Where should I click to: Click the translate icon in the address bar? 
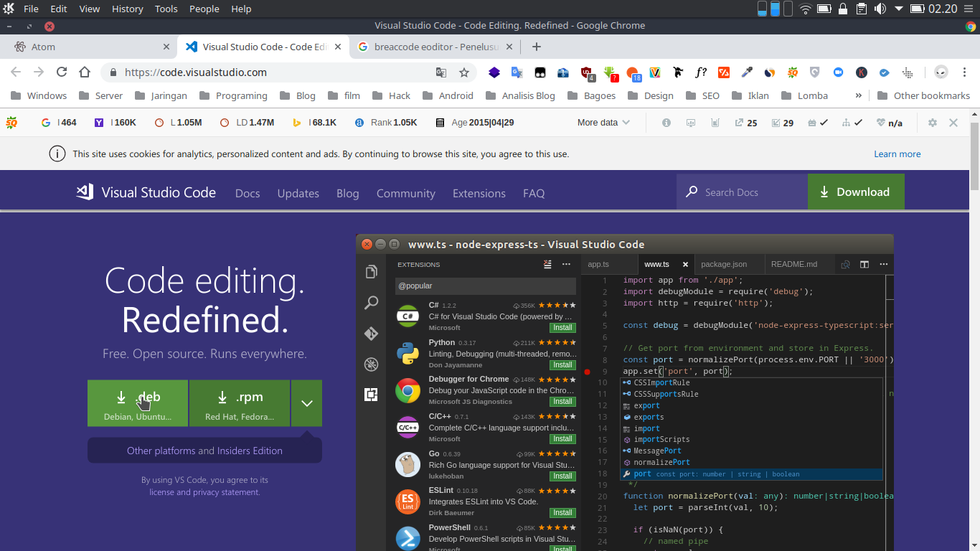pos(441,72)
